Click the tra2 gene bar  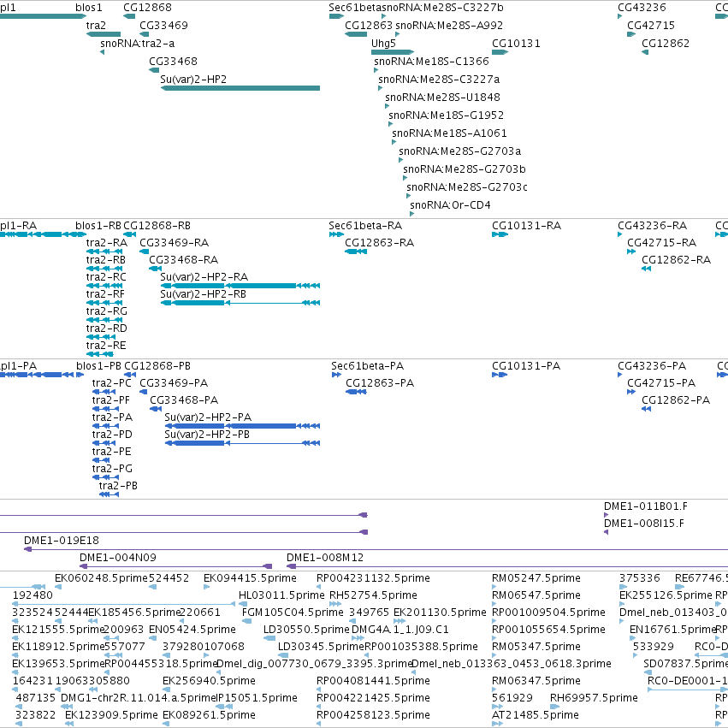(x=103, y=34)
